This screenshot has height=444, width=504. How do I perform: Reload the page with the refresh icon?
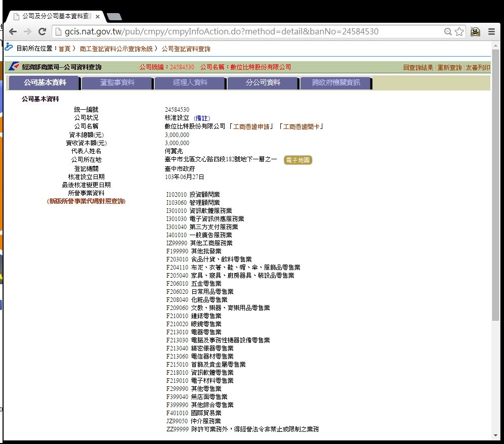tap(42, 31)
